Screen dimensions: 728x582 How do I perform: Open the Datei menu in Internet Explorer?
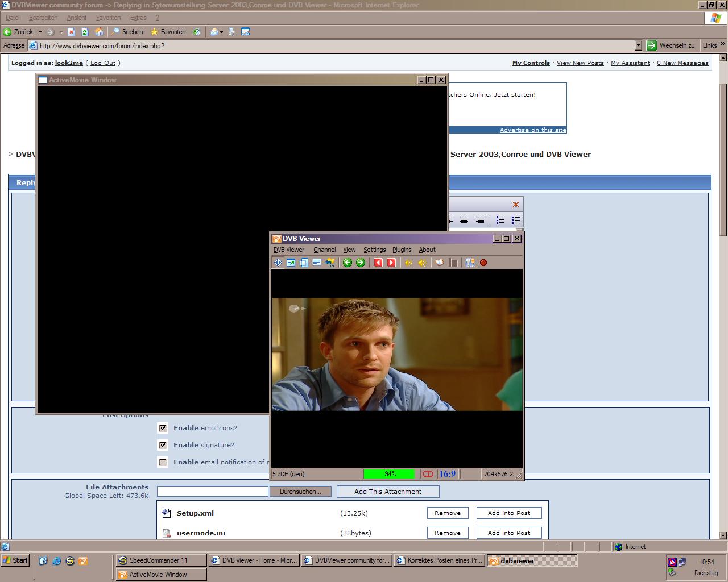12,18
